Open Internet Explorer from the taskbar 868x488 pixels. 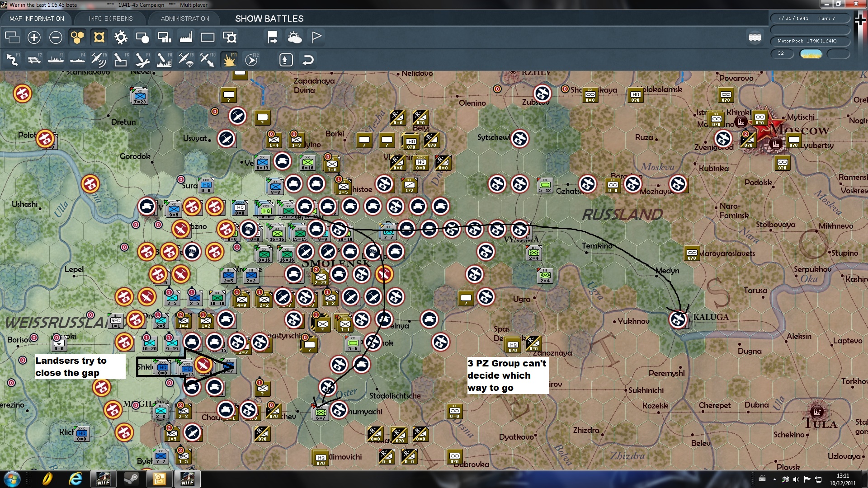coord(75,479)
